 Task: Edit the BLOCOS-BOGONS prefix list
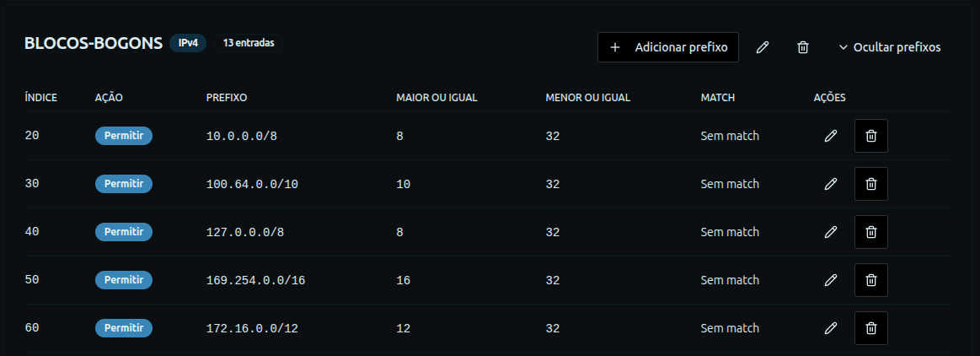[x=763, y=47]
